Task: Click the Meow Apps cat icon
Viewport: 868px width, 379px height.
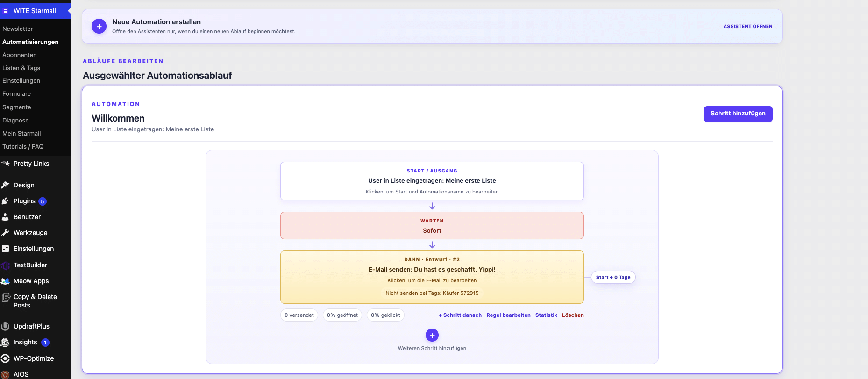Action: pyautogui.click(x=6, y=281)
